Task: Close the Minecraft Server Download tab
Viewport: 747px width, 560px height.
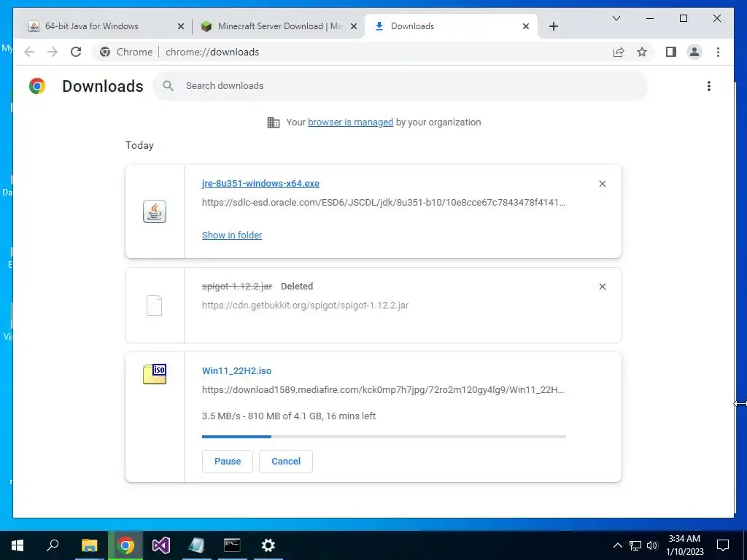Action: point(354,26)
